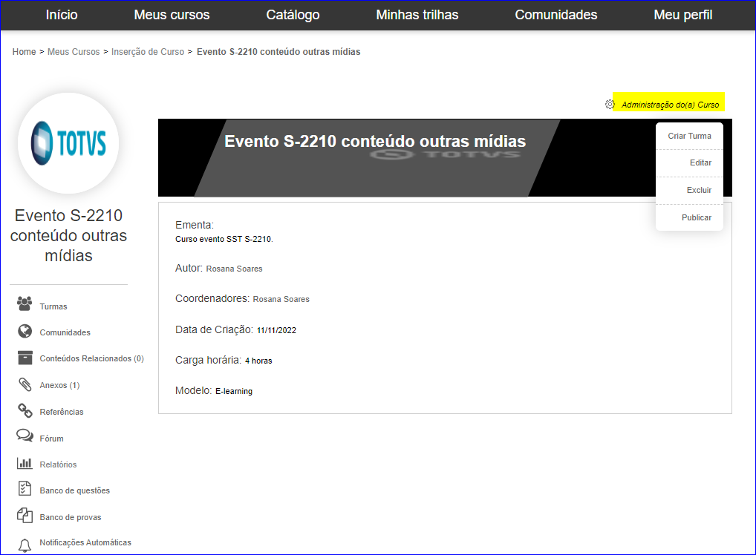756x555 pixels.
Task: Open the Início navigation item
Action: tap(61, 15)
